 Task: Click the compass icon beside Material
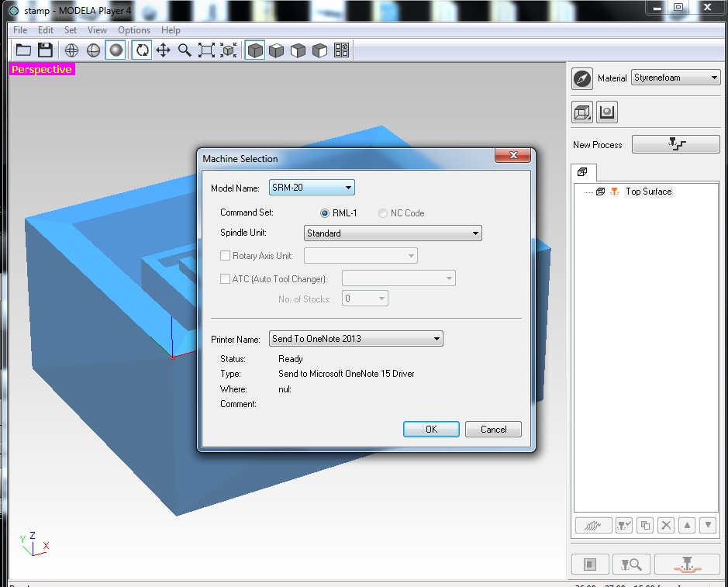[x=582, y=78]
